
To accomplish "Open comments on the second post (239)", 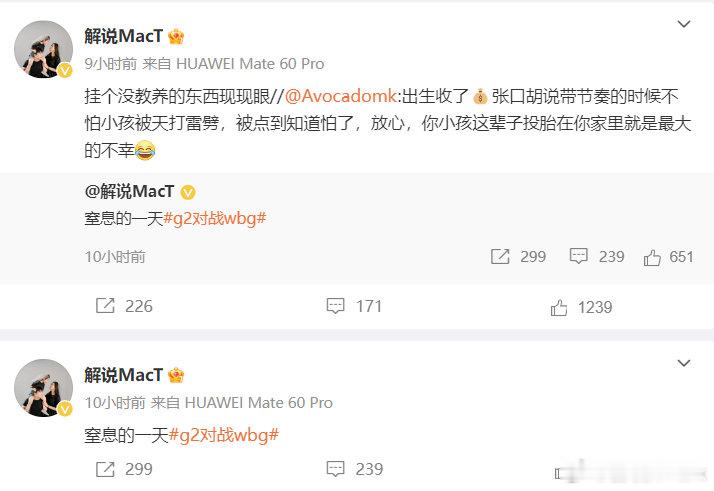I will point(336,469).
